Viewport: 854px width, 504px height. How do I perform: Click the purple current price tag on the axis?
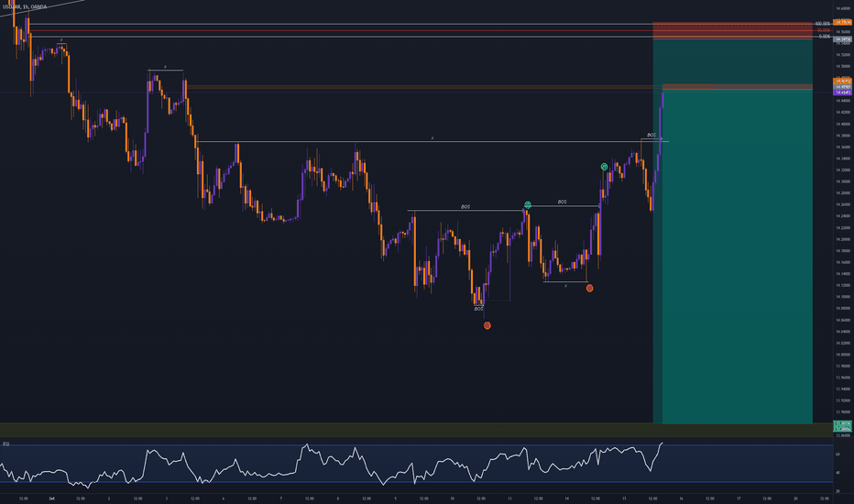[843, 93]
